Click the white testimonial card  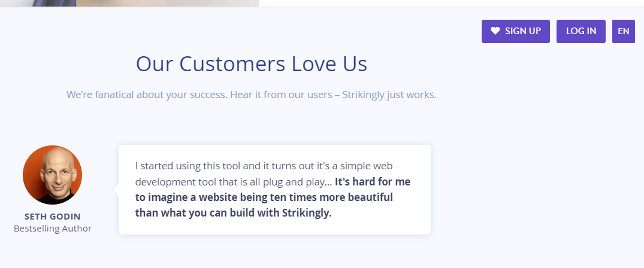click(274, 190)
